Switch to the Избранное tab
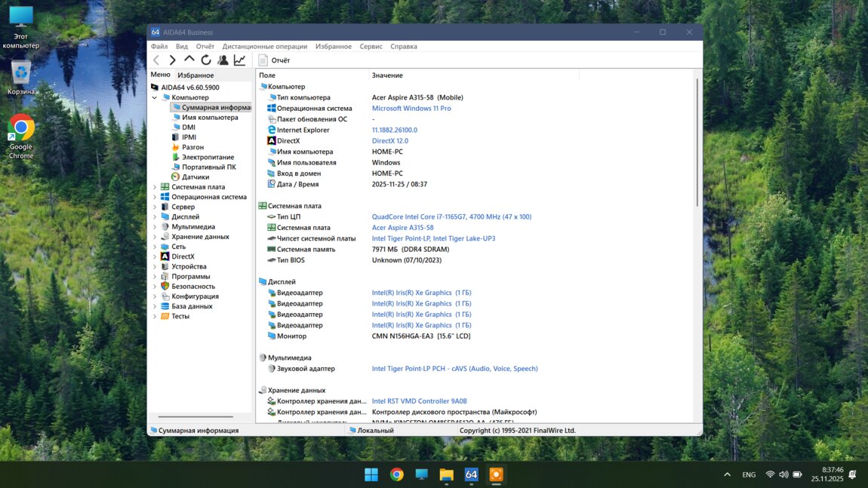Viewport: 868px width, 488px height. 195,75
